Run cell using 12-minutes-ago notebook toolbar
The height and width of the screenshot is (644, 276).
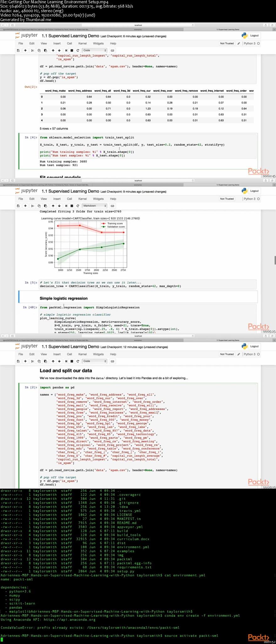point(66,361)
